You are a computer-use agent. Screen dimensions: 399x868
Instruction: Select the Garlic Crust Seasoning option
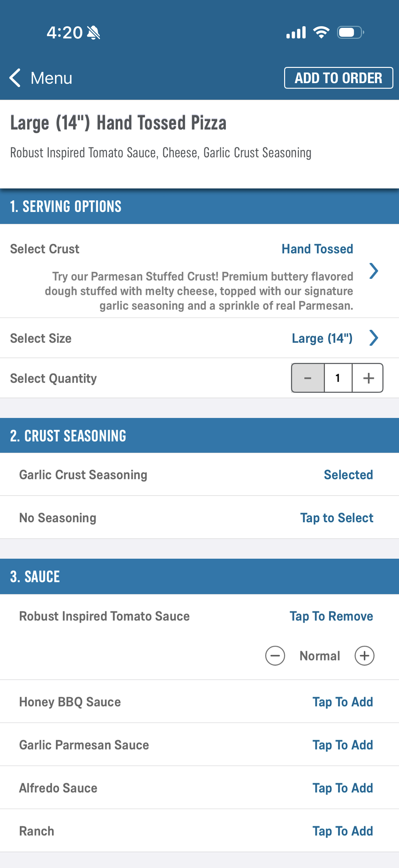199,475
